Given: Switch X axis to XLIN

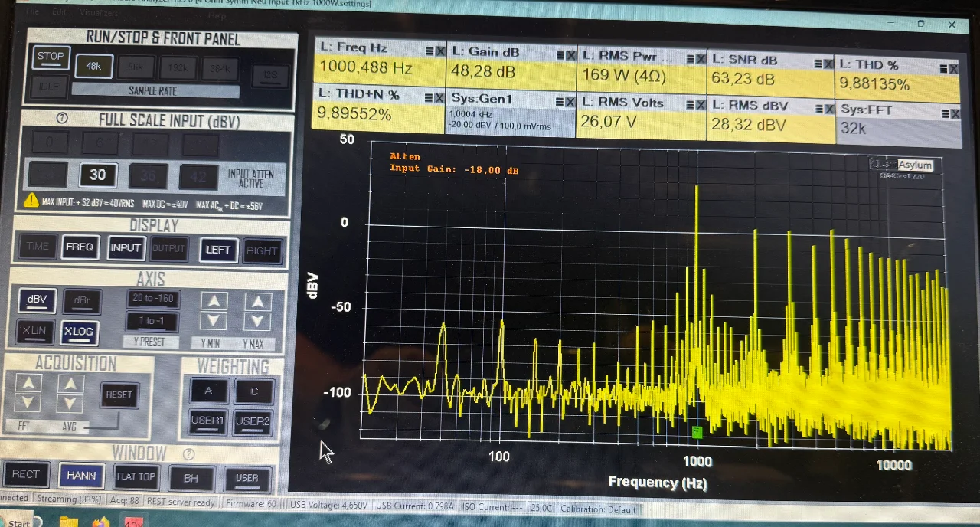Looking at the screenshot, I should (35, 331).
